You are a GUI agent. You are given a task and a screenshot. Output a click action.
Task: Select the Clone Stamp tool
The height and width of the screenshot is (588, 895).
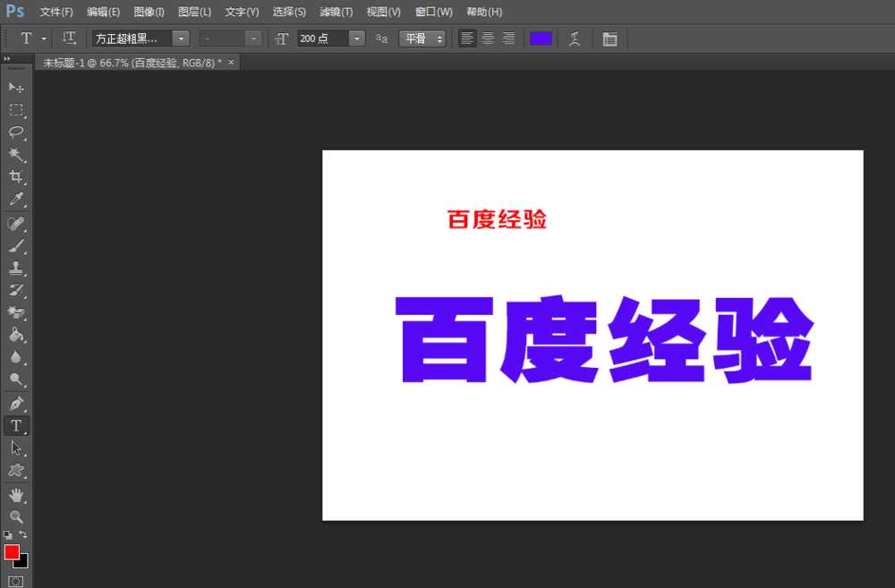pos(16,267)
